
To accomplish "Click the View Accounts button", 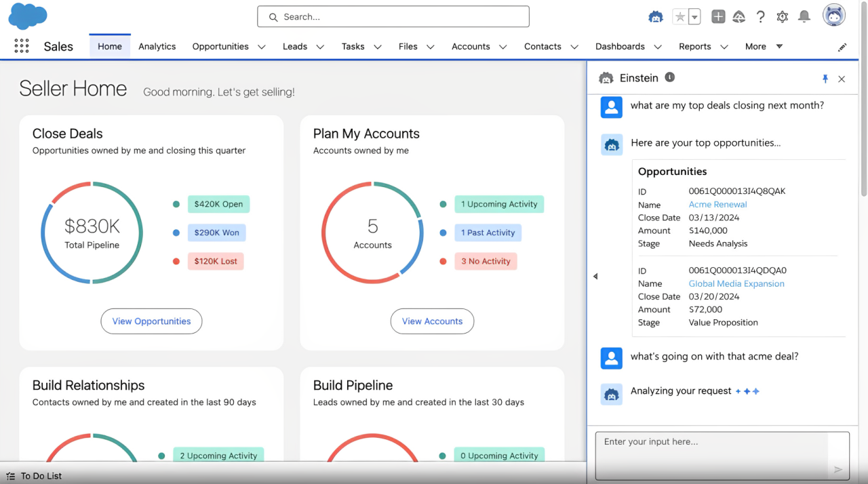I will click(432, 321).
